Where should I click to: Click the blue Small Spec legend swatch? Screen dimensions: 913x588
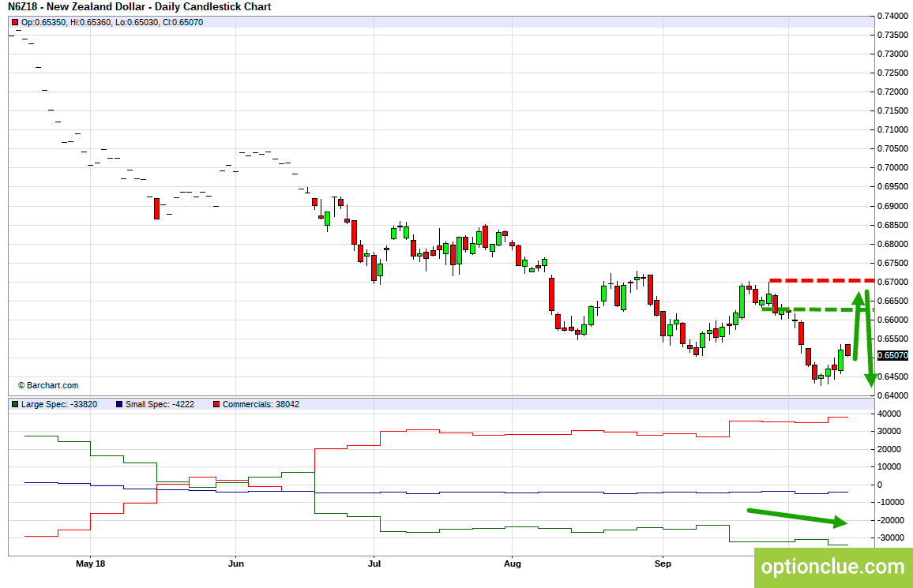(119, 404)
